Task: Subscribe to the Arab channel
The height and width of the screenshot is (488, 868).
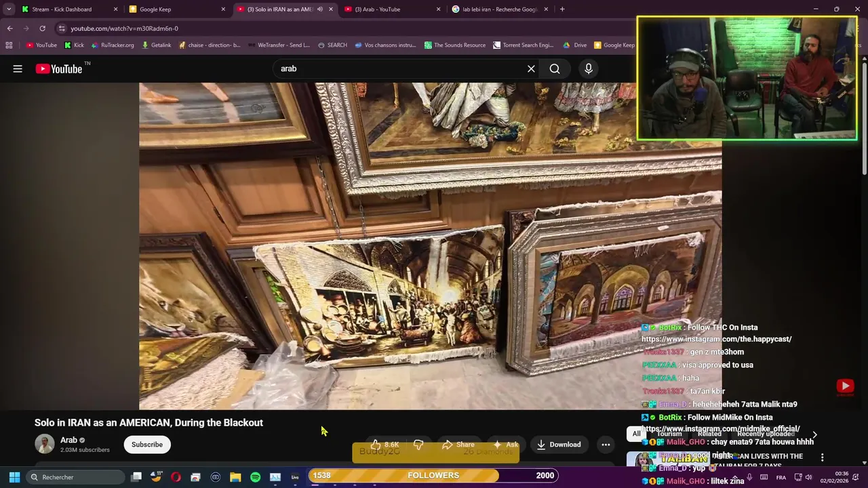Action: 147,445
